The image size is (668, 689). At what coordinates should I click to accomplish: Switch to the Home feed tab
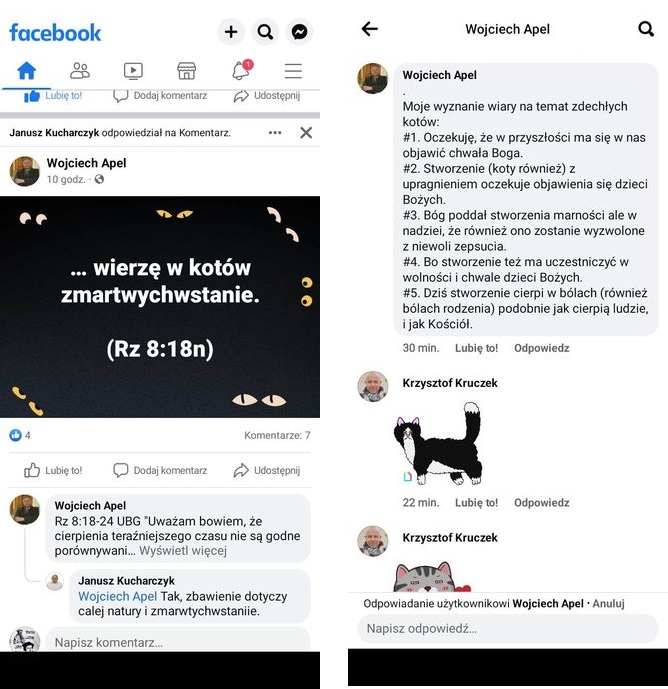tap(26, 70)
